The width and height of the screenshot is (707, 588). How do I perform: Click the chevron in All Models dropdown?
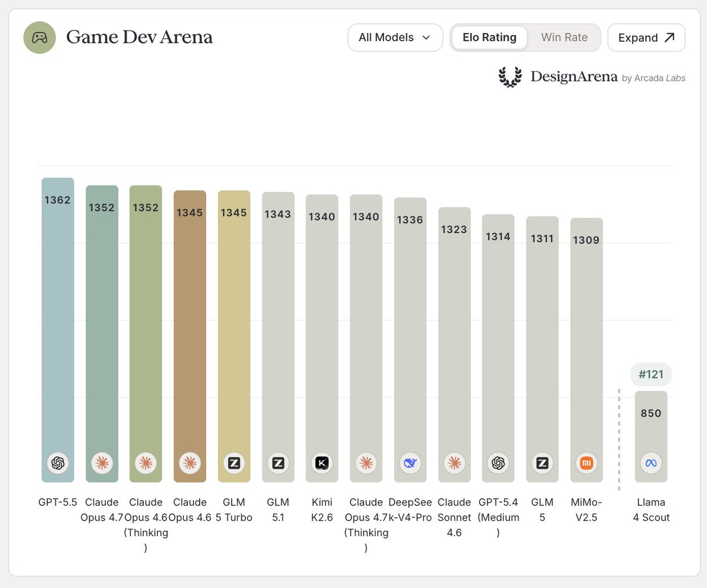coord(426,38)
